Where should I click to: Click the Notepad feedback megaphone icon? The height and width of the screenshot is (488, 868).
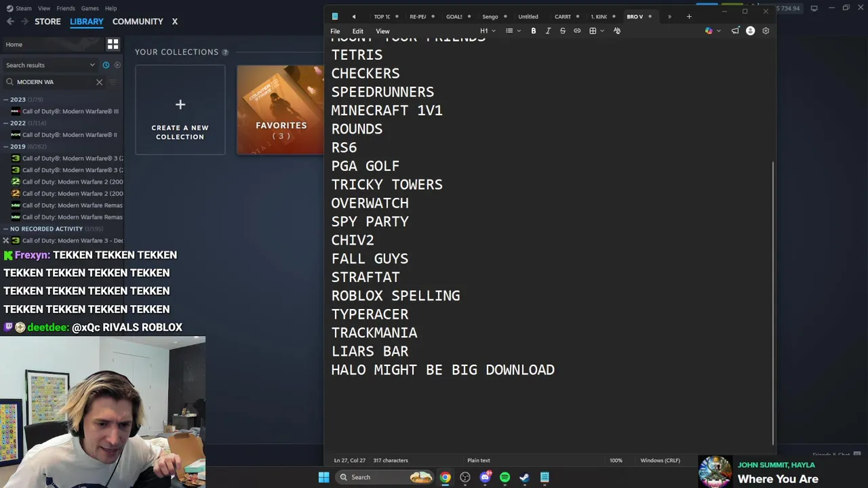735,30
